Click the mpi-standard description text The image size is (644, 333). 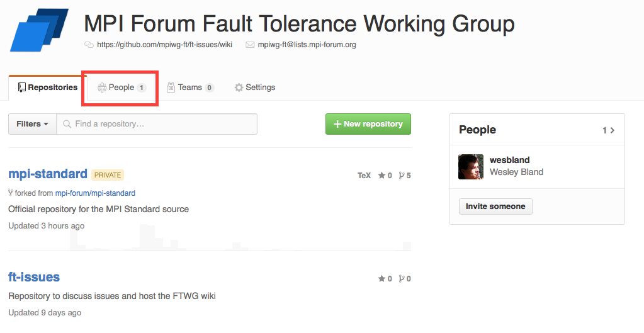(99, 209)
